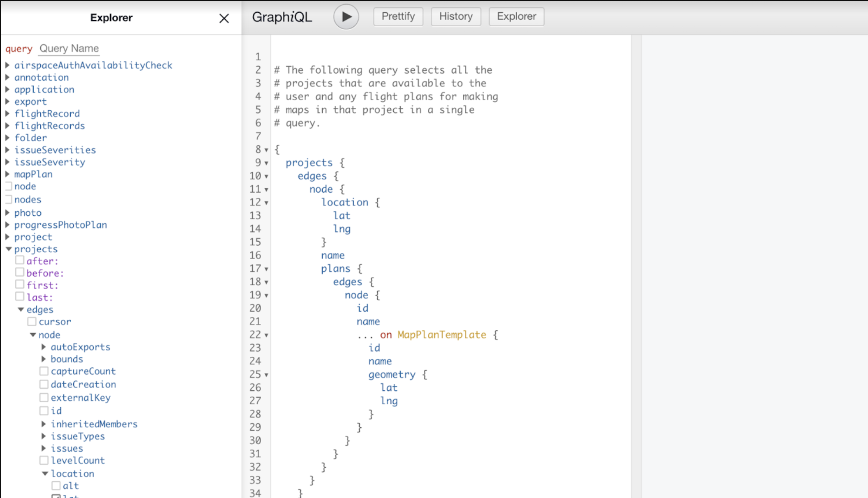Viewport: 868px width, 498px height.
Task: Collapse the projects field
Action: pos(9,249)
